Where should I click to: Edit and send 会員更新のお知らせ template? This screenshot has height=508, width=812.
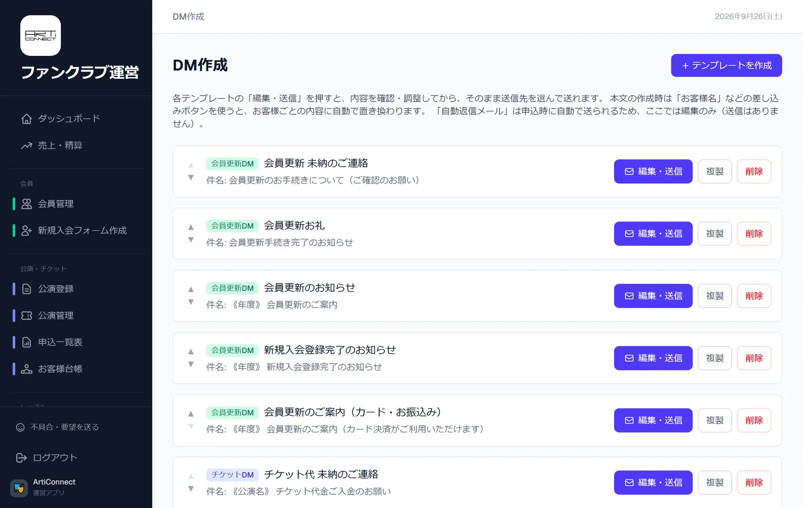tap(653, 296)
